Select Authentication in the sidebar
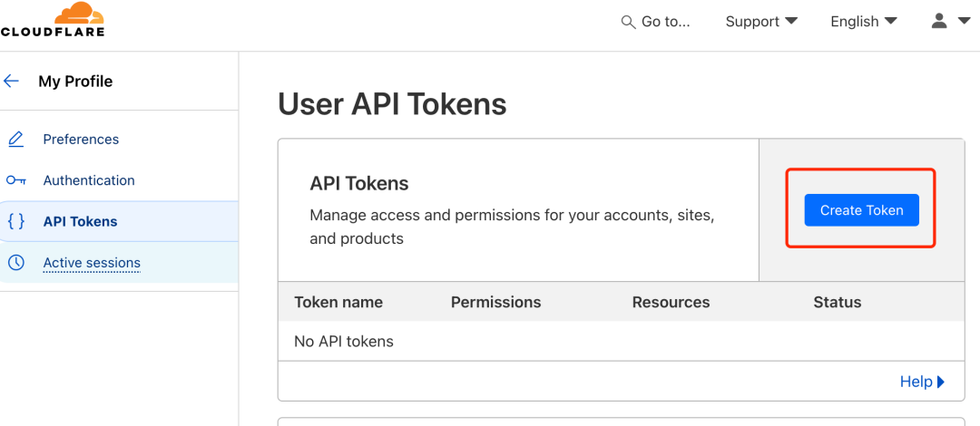 [x=89, y=180]
